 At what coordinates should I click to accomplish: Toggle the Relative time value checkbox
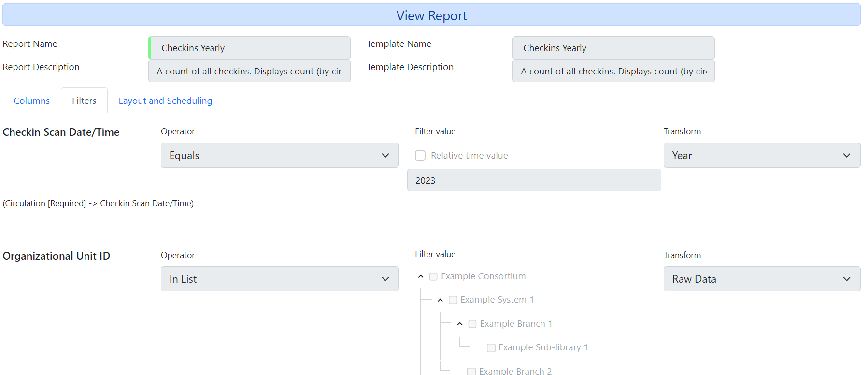(x=420, y=156)
